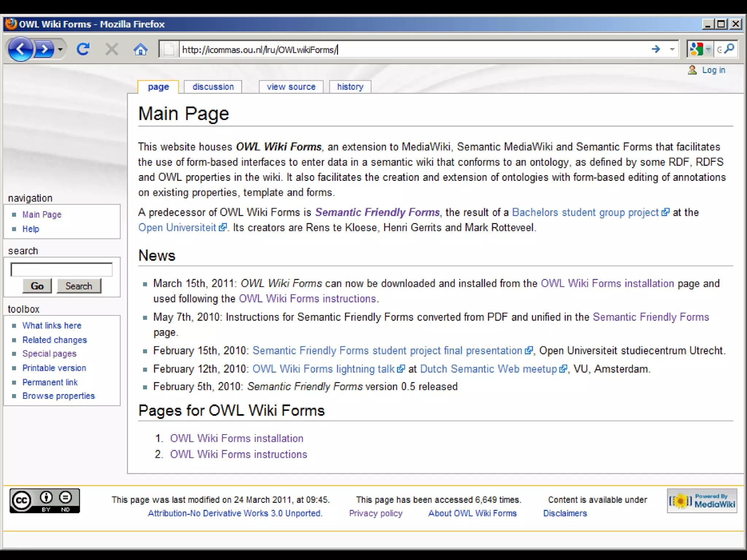Click the Creative Commons license badge
747x560 pixels.
(44, 501)
